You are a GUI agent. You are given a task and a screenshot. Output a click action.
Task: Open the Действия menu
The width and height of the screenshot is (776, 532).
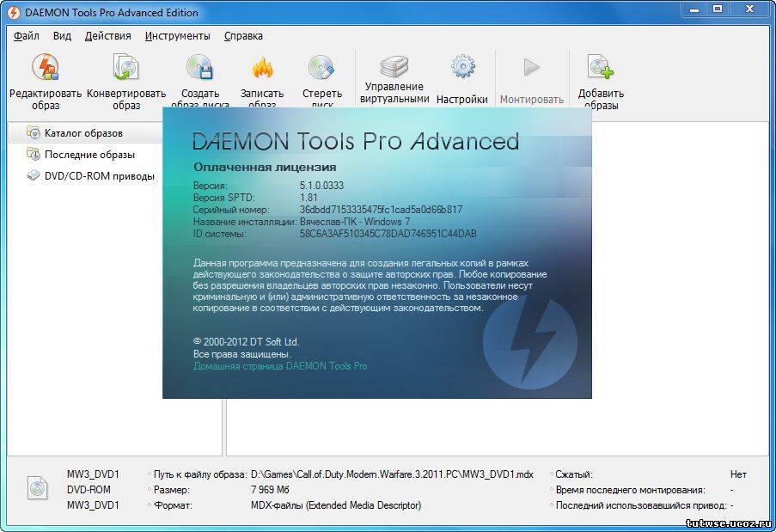click(108, 35)
